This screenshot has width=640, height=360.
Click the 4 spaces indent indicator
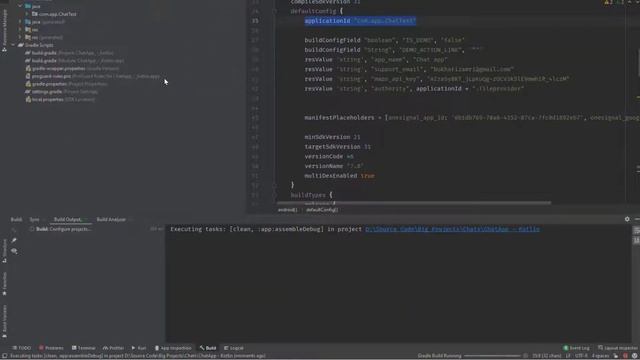[x=600, y=356]
